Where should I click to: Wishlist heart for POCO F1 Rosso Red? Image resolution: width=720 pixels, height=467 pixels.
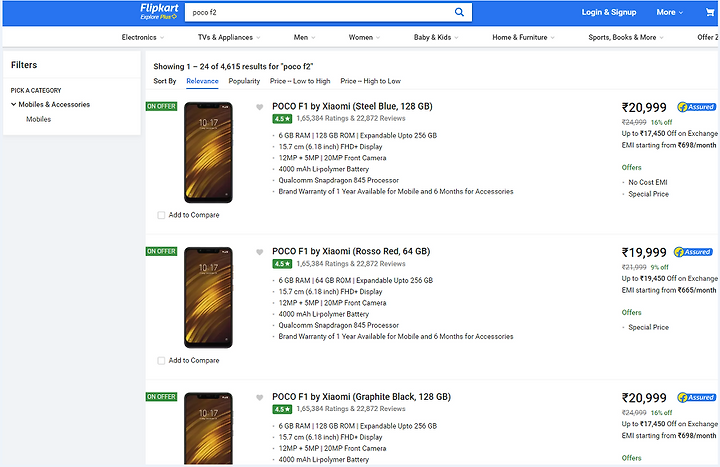coord(259,252)
